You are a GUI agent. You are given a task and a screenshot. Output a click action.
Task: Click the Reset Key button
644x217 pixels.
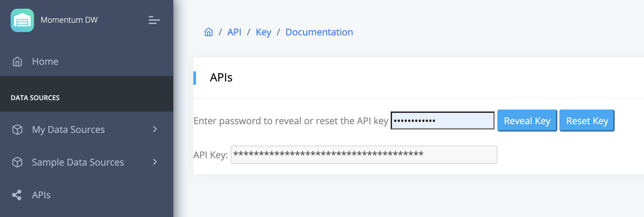coord(587,121)
